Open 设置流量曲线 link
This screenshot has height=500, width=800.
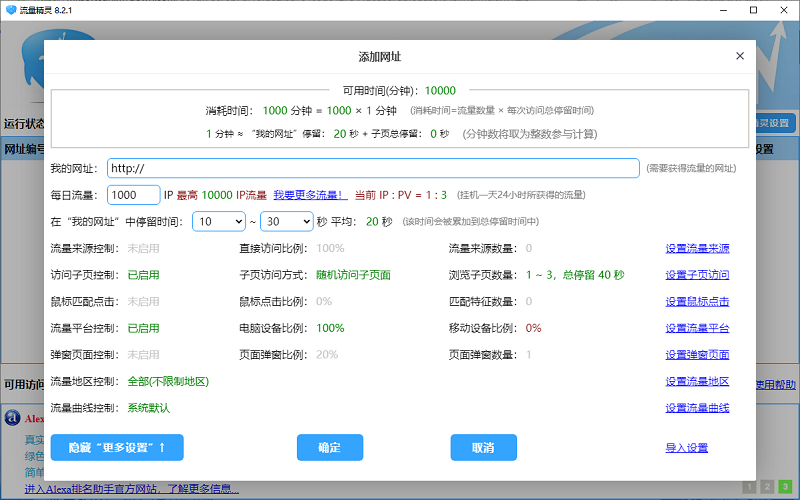pos(697,408)
